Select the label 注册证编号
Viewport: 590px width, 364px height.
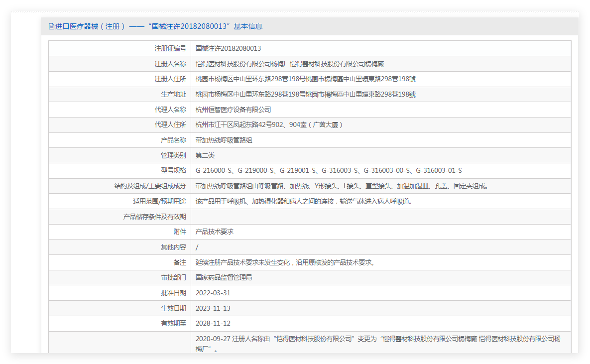coord(170,49)
